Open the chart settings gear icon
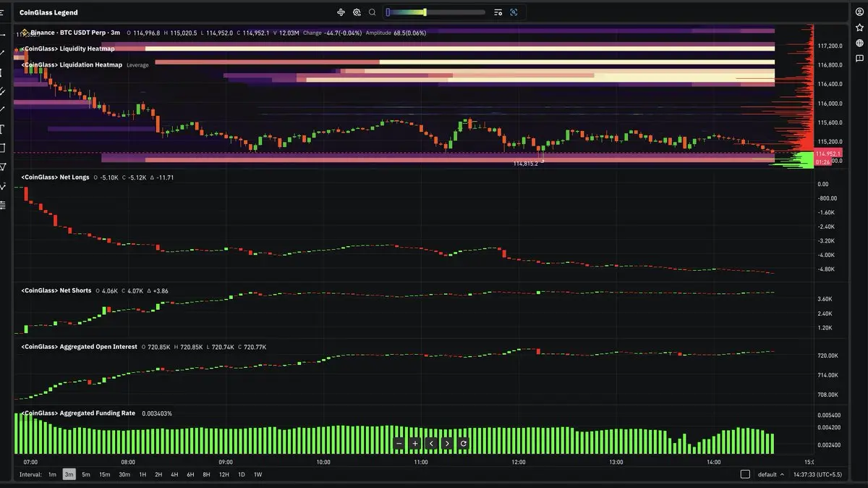The height and width of the screenshot is (488, 868). 357,12
